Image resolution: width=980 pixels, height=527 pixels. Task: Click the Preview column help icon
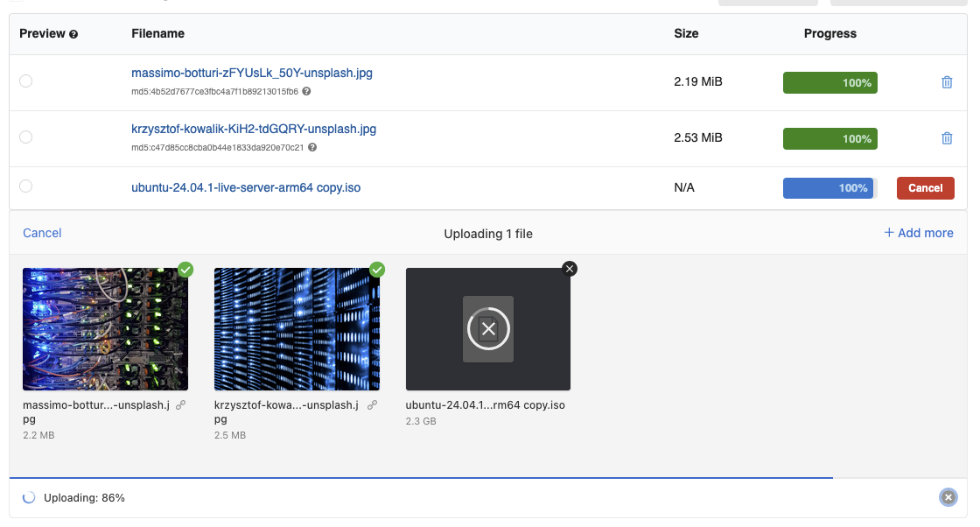point(73,33)
